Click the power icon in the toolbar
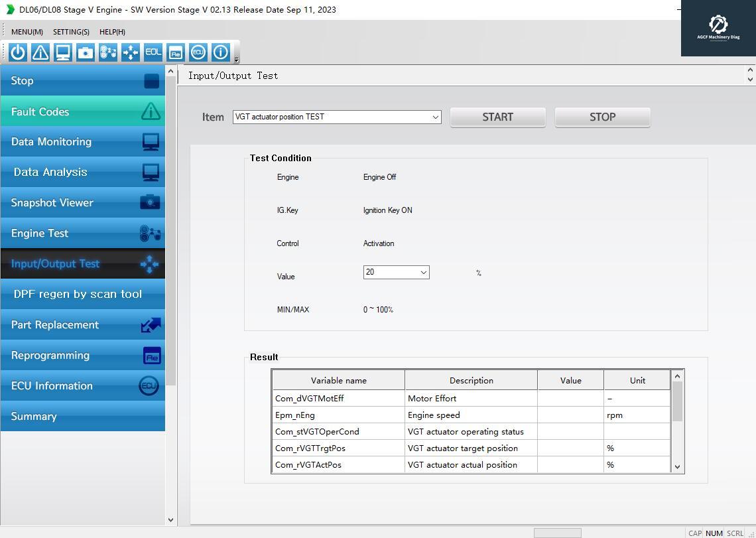Screen dimensions: 756x538 point(18,52)
